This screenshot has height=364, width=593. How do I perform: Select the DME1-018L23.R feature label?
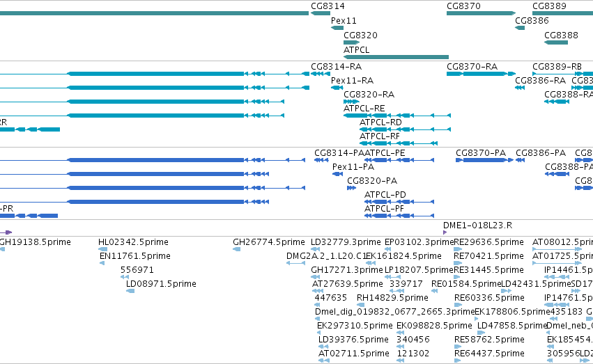point(477,225)
